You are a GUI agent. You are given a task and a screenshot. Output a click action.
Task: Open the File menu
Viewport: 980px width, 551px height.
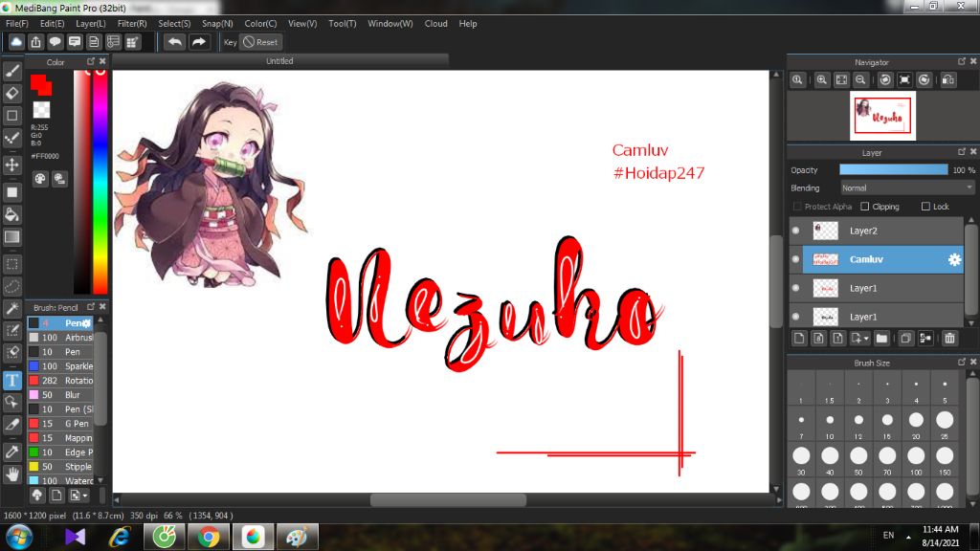click(17, 24)
